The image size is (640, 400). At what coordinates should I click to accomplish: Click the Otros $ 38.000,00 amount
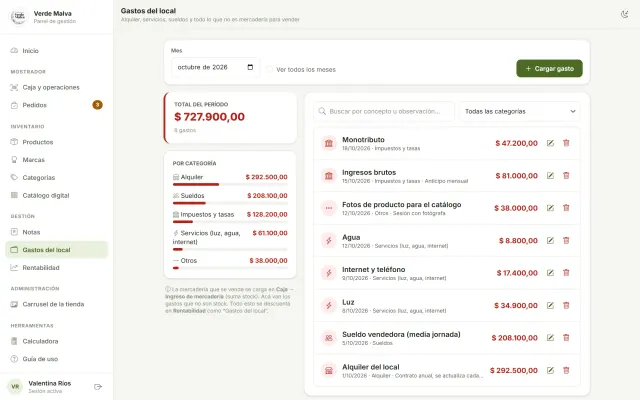269,260
